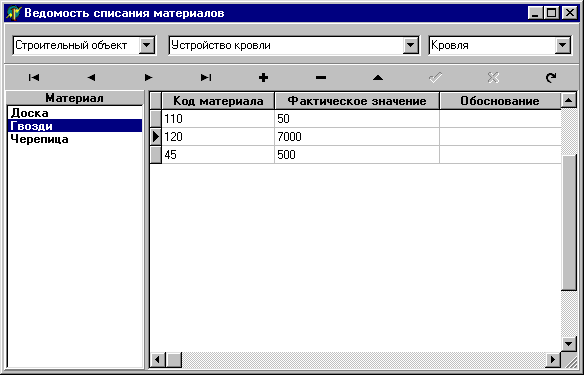Refresh data with curved arrow icon

pyautogui.click(x=550, y=77)
